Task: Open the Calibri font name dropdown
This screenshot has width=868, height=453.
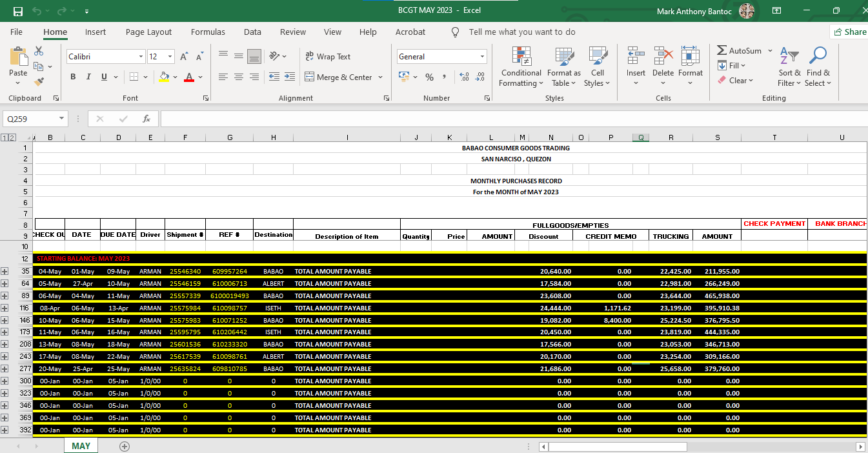Action: [141, 57]
